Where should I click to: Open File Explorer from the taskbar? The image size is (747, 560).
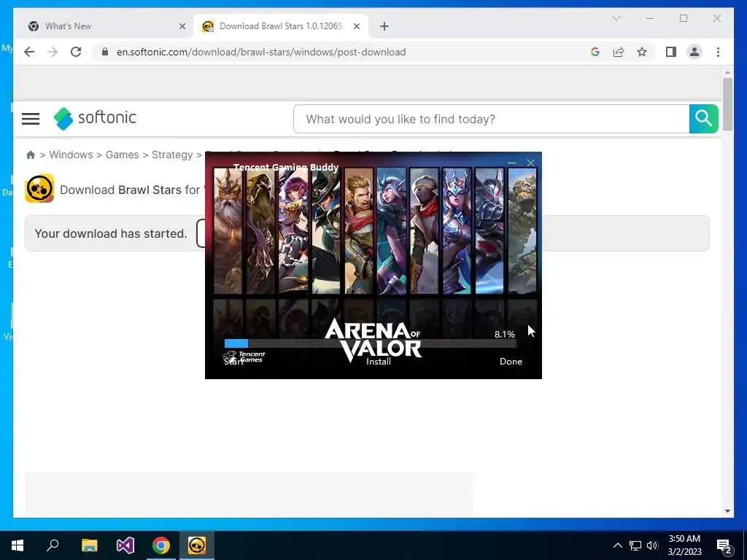pyautogui.click(x=89, y=545)
